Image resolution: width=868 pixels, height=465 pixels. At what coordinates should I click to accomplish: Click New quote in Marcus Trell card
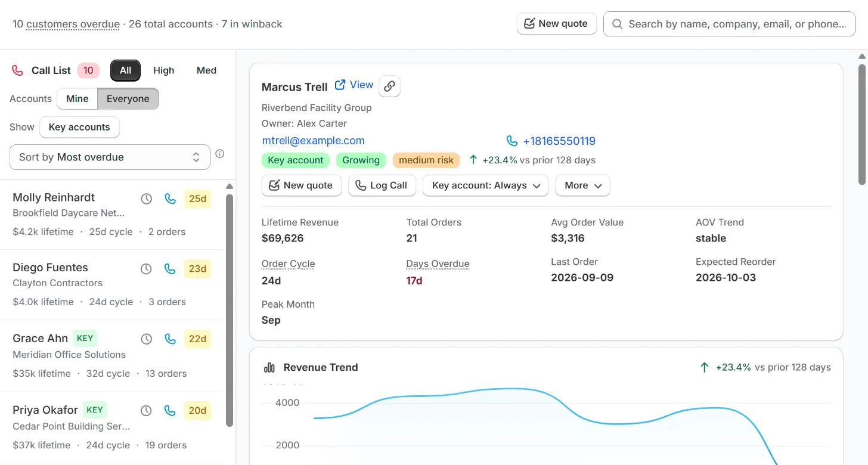pyautogui.click(x=302, y=185)
